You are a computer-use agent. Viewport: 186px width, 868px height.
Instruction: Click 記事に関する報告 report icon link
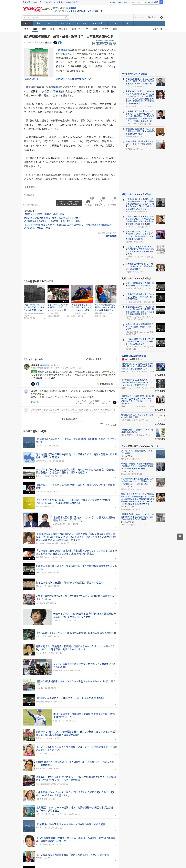[x=32, y=205]
